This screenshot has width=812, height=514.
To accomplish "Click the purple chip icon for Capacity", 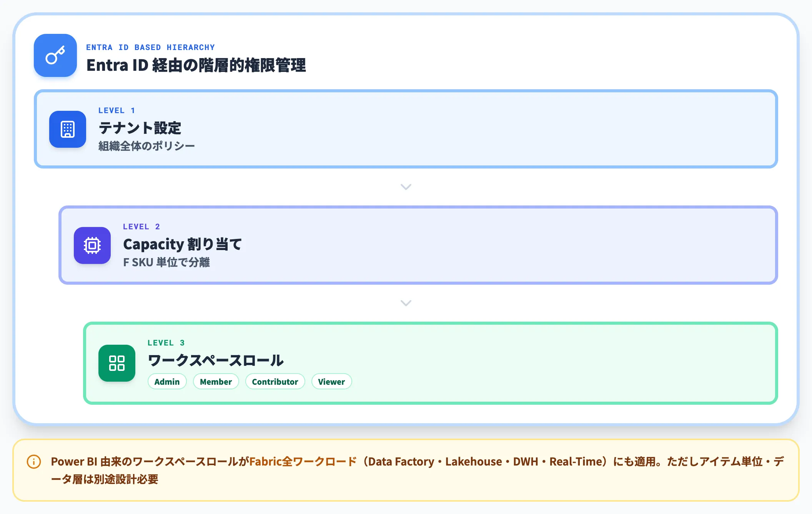I will click(x=92, y=245).
